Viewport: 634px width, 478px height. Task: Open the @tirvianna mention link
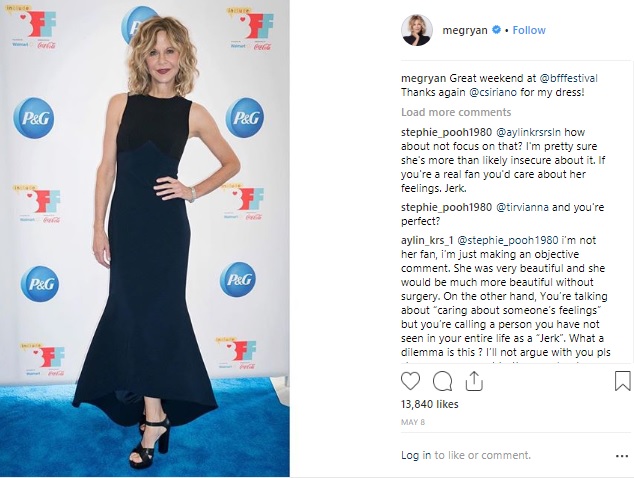point(522,207)
